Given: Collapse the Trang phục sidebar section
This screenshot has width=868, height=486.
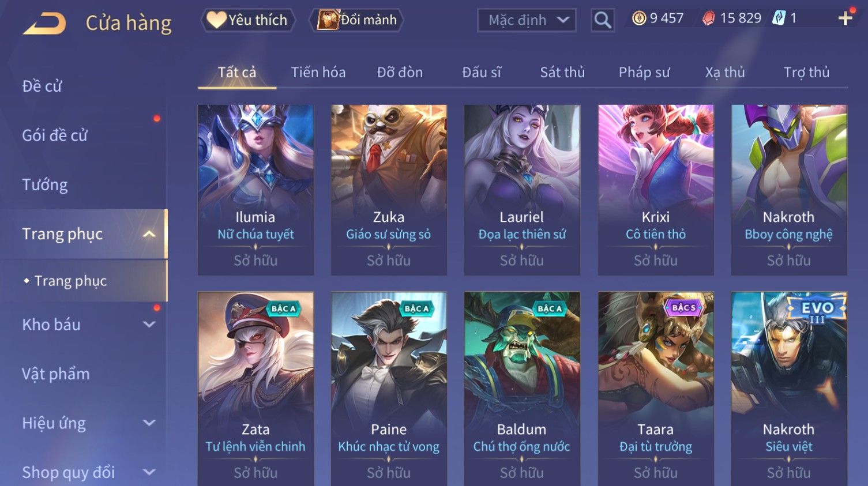Looking at the screenshot, I should pos(149,234).
